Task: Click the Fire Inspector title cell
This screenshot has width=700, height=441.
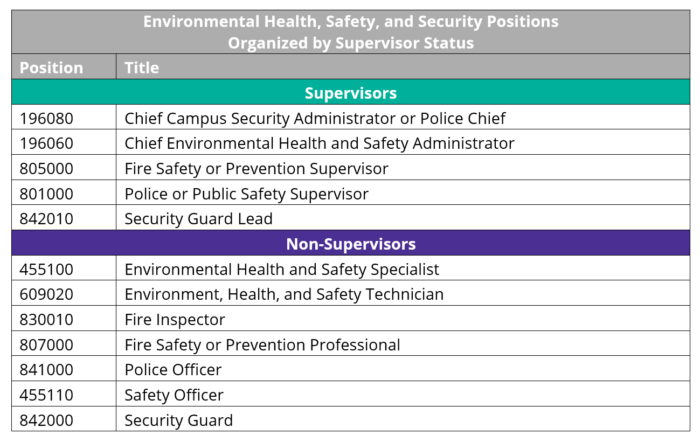Action: 174,320
